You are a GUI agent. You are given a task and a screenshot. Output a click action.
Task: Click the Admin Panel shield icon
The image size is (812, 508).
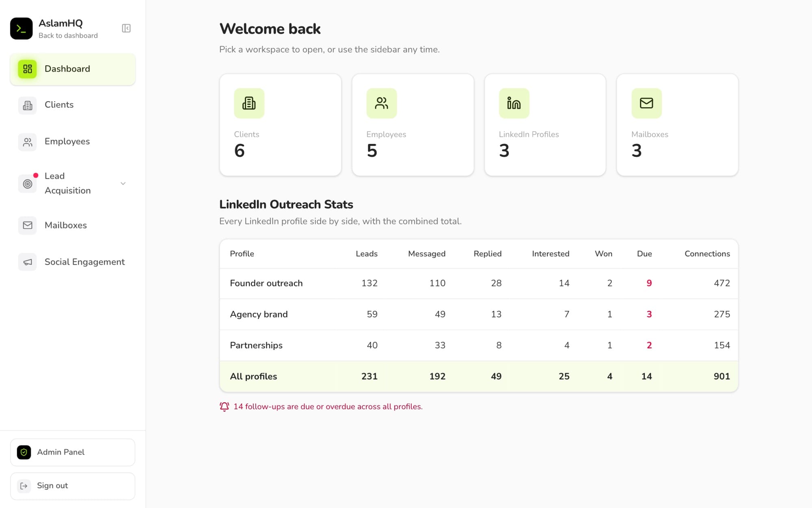24,452
